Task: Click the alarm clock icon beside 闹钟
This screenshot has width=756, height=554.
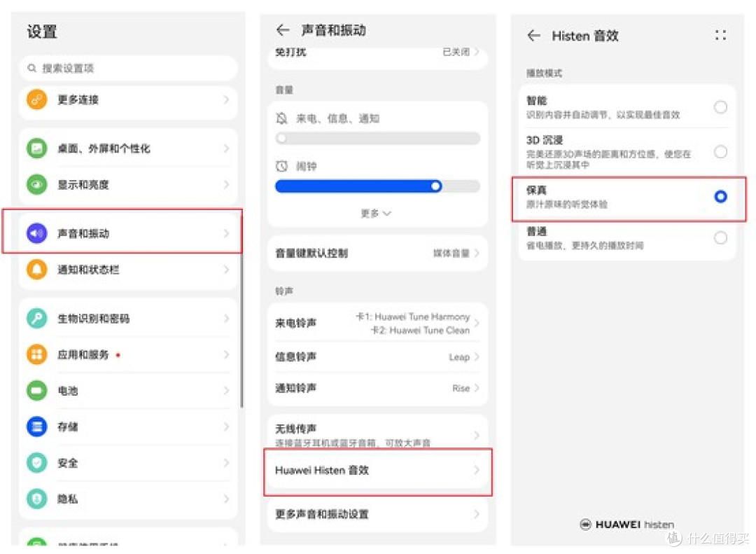Action: 281,166
